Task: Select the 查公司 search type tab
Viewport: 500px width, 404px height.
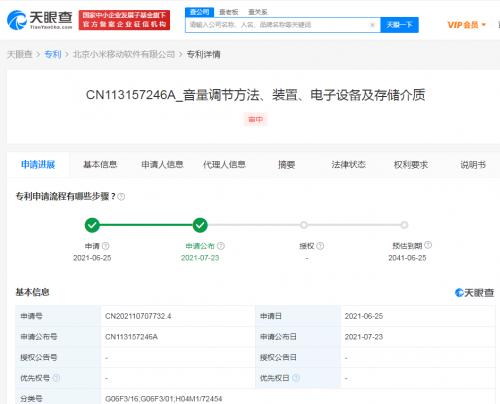Action: [x=199, y=12]
